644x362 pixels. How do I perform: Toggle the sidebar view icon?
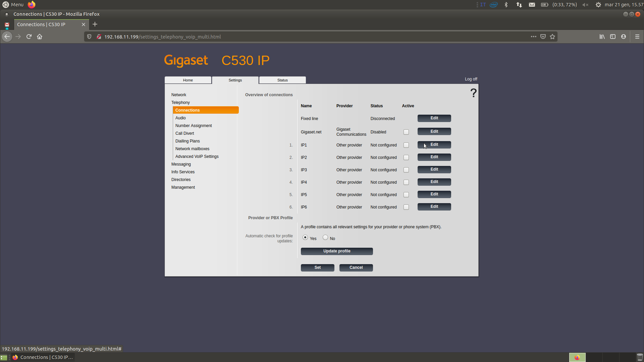(613, 37)
